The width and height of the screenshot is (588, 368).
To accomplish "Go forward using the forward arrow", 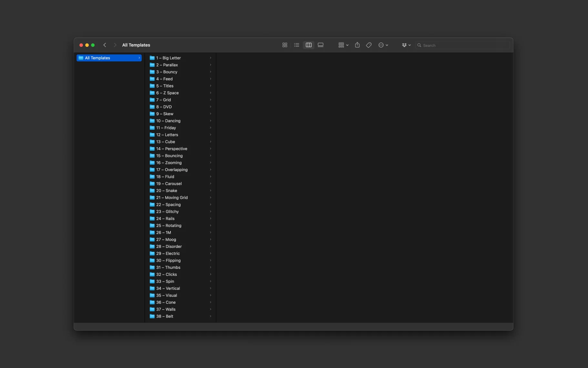I will tap(115, 45).
